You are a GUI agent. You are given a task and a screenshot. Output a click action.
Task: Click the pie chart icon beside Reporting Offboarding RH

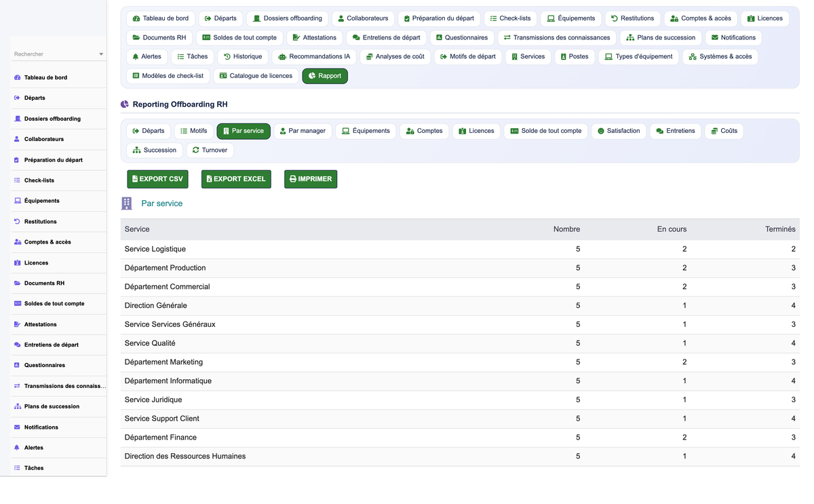[x=125, y=104]
